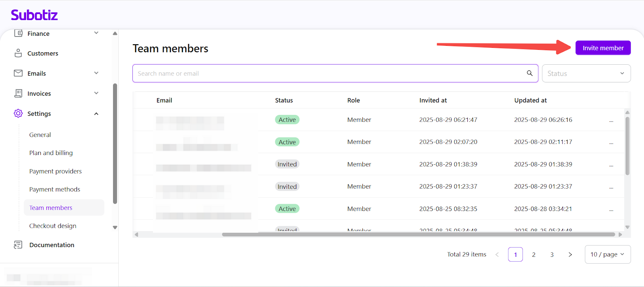This screenshot has height=287, width=644.
Task: Change the 10 / page size selector
Action: click(607, 254)
